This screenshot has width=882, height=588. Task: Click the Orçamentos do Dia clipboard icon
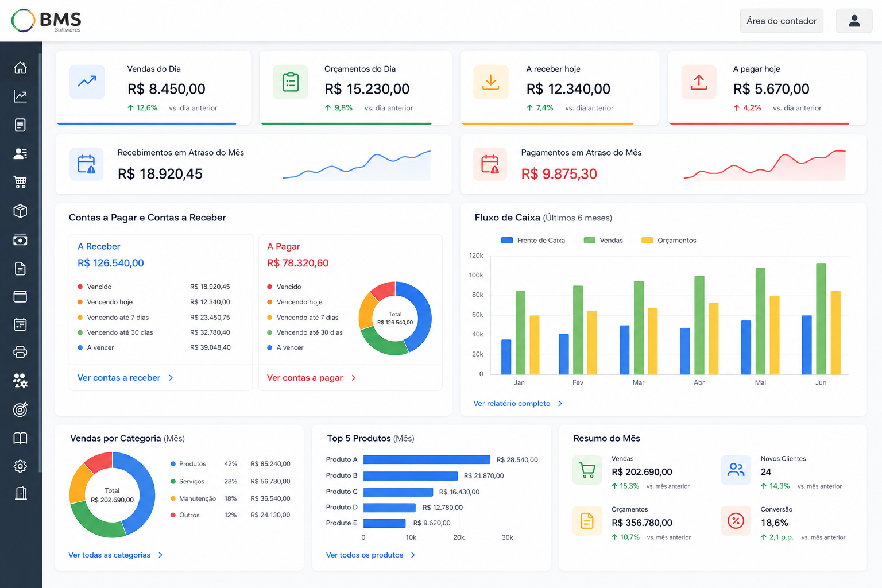pyautogui.click(x=291, y=82)
